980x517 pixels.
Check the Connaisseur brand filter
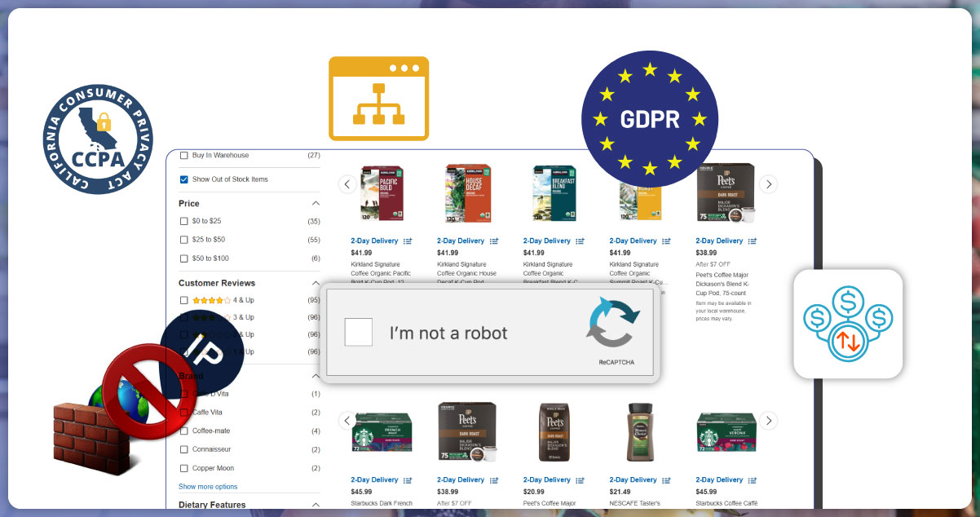[x=184, y=449]
